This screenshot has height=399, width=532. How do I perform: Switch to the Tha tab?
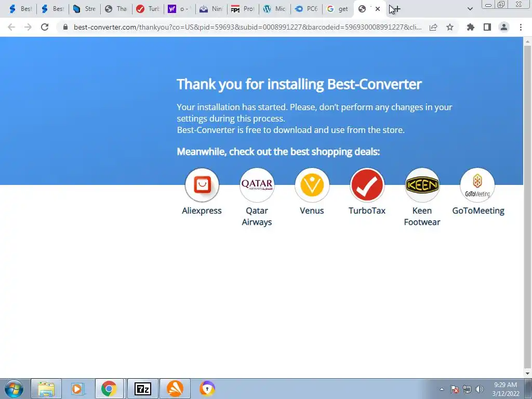[116, 9]
